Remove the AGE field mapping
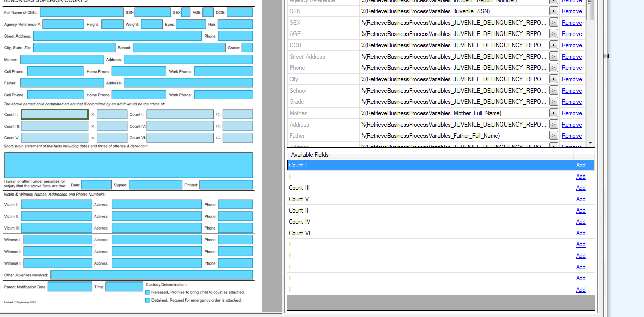This screenshot has width=644, height=317. click(x=571, y=34)
